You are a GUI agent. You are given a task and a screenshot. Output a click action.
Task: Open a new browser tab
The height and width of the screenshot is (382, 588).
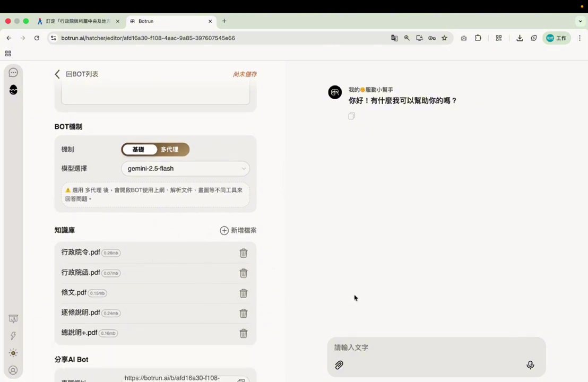click(x=224, y=21)
